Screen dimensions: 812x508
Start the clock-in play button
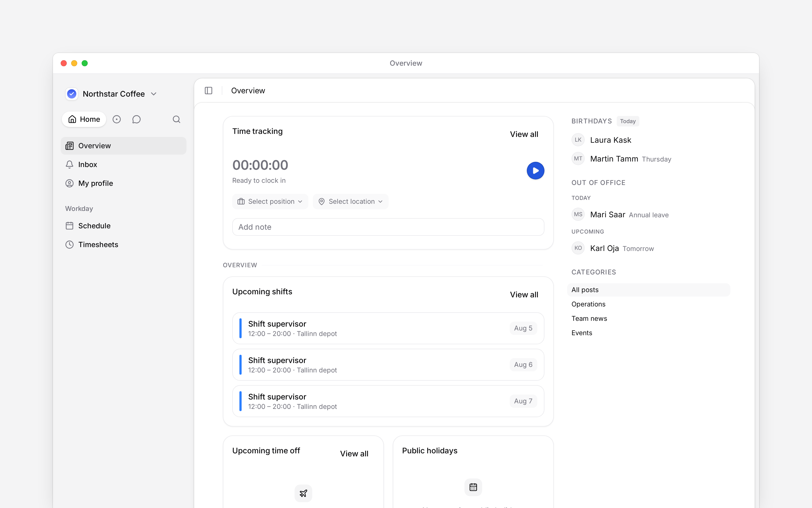535,171
